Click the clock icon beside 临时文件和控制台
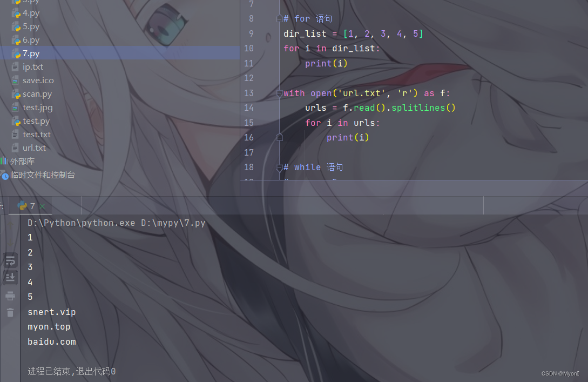This screenshot has width=588, height=382. (x=4, y=175)
